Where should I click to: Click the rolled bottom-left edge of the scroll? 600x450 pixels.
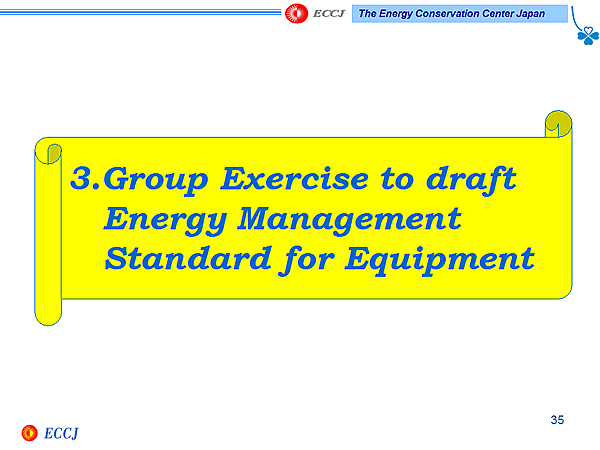tap(48, 312)
